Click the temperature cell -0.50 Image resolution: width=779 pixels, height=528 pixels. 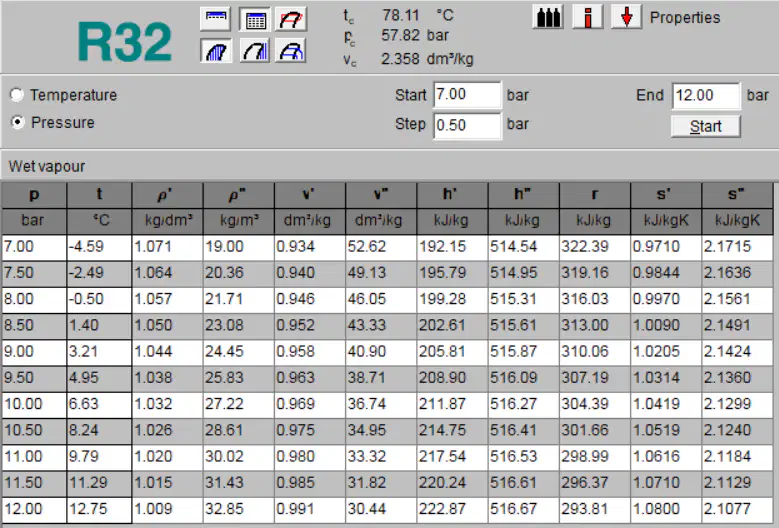(x=99, y=300)
